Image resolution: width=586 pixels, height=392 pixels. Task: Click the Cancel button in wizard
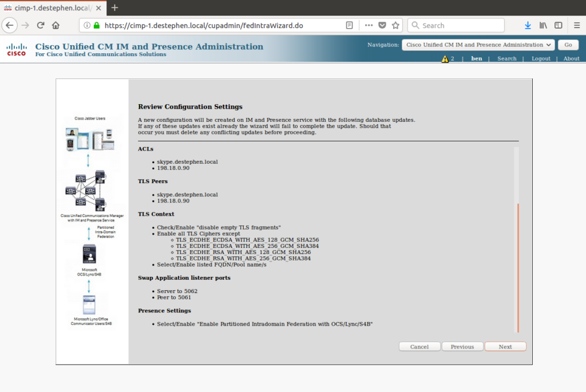[419, 347]
